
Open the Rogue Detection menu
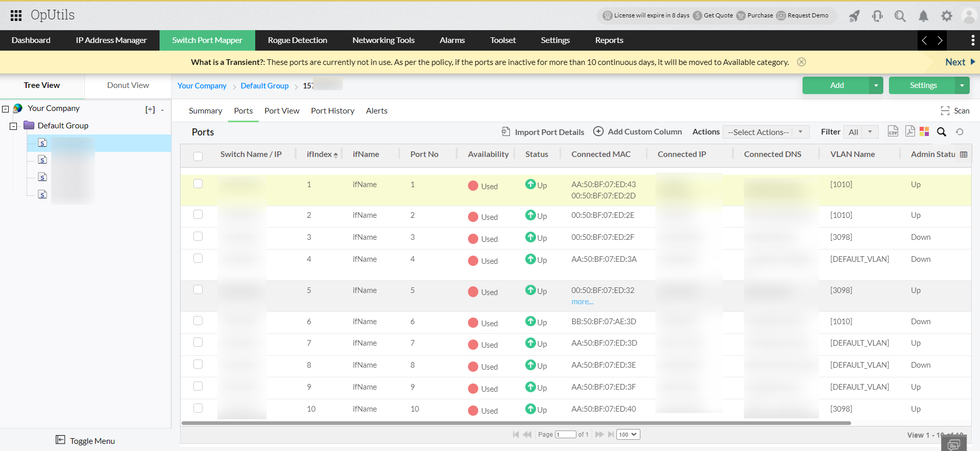click(x=297, y=40)
